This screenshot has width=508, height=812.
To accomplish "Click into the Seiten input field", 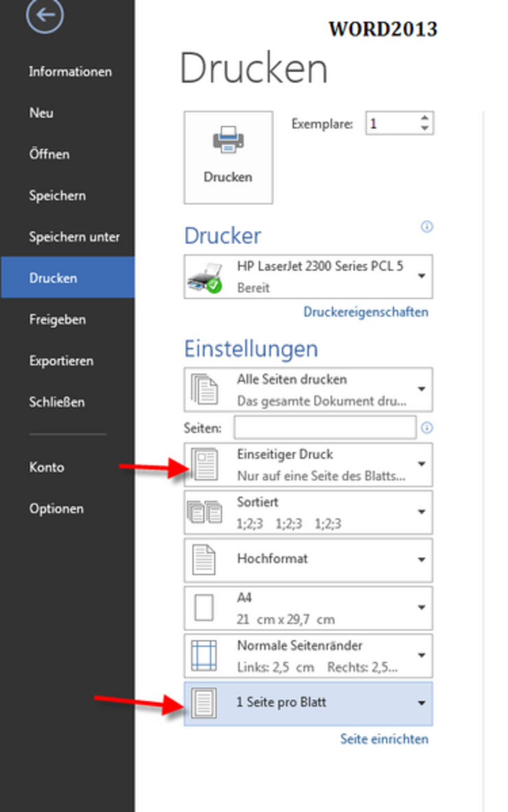I will pyautogui.click(x=324, y=427).
